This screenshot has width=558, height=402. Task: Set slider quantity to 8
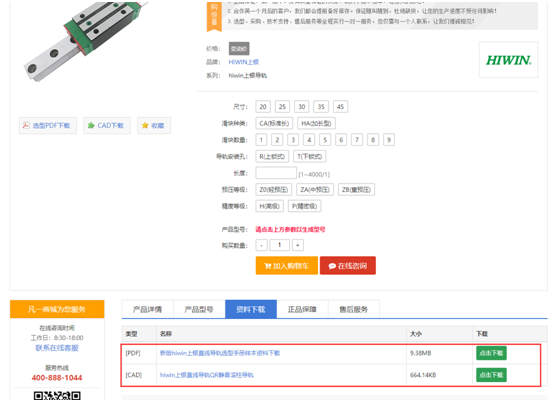click(373, 140)
